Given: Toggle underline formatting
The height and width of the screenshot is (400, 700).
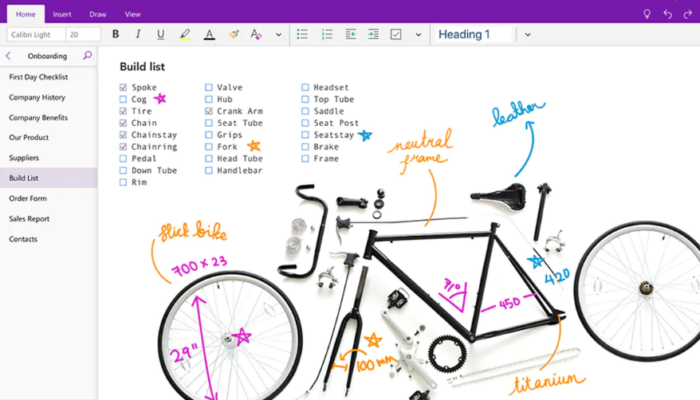Looking at the screenshot, I should [x=160, y=34].
